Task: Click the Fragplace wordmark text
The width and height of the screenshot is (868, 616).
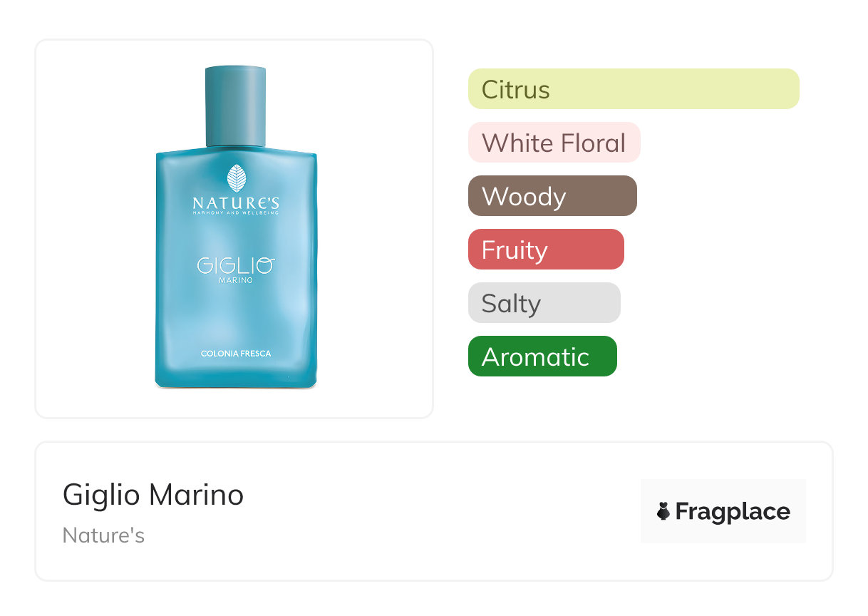Action: (x=733, y=511)
